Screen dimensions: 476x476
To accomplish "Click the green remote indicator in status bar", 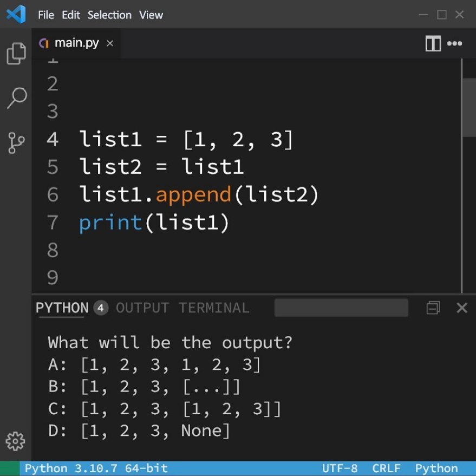I will pos(10,468).
